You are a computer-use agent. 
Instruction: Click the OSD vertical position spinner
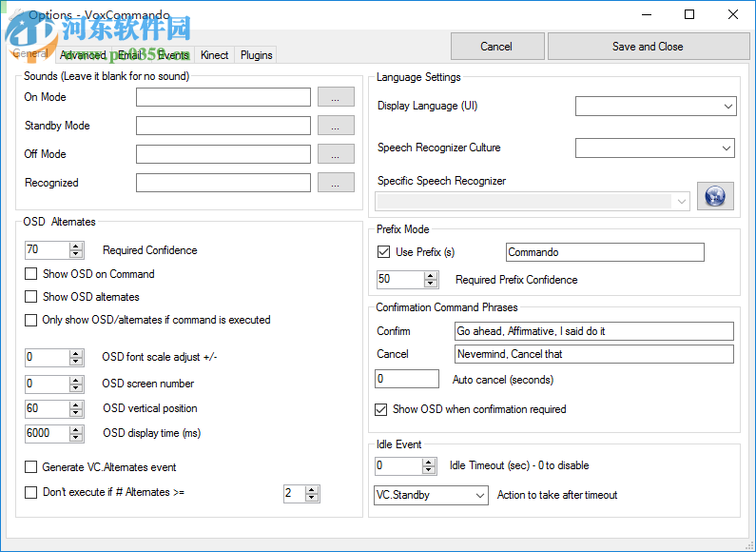coord(76,409)
